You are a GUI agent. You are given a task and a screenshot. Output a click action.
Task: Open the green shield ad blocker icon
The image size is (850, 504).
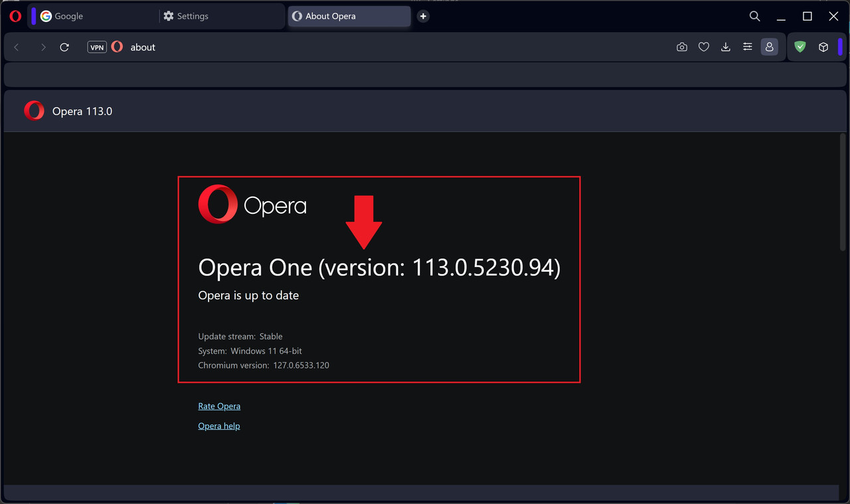click(800, 47)
